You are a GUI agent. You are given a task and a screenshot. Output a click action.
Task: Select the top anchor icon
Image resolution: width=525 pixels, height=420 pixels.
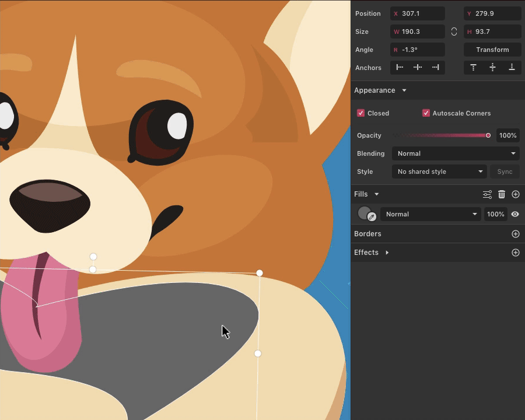click(x=473, y=67)
